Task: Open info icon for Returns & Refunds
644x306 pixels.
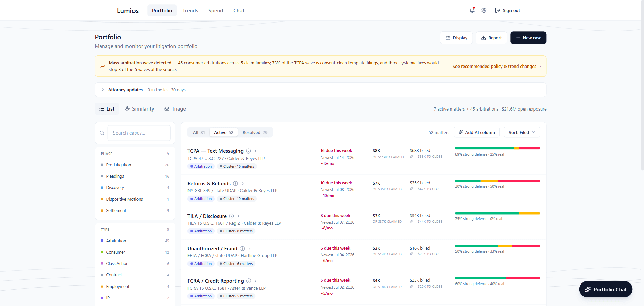Action: tap(235, 184)
